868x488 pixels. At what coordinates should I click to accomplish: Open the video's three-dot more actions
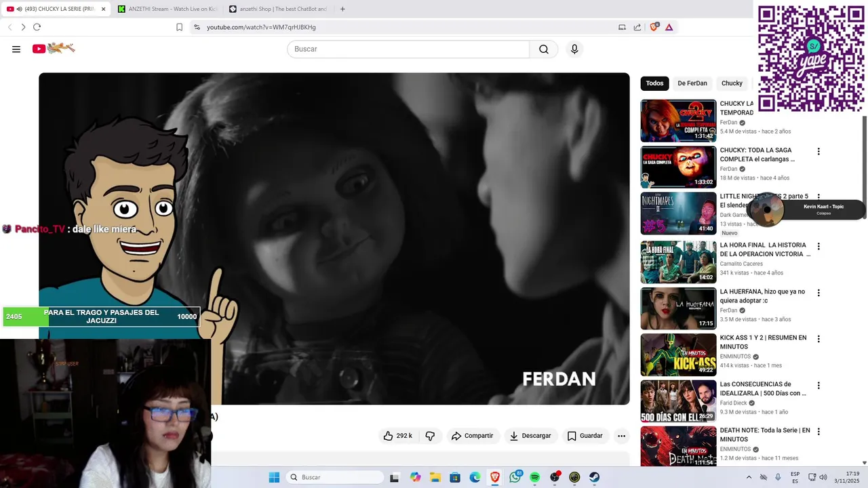tap(621, 436)
